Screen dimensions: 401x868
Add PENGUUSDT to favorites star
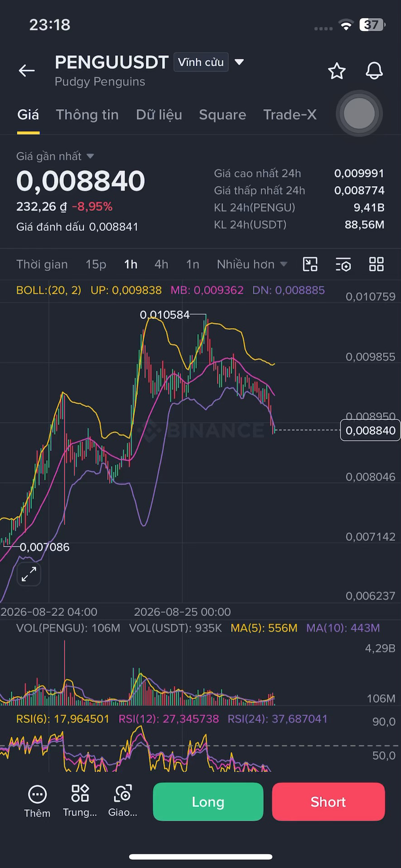tap(337, 71)
